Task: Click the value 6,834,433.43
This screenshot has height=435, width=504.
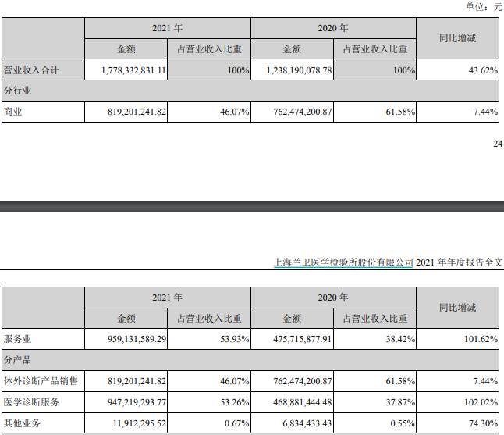Action: [x=307, y=423]
